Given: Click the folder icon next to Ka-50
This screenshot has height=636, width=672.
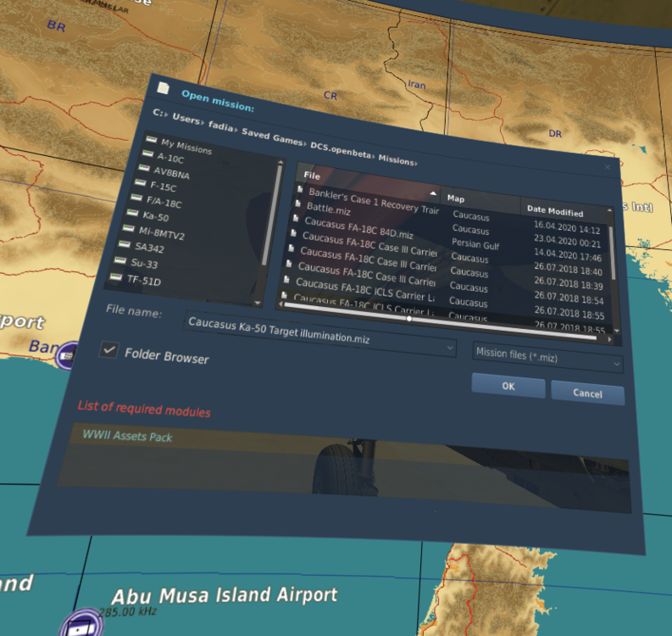Looking at the screenshot, I should click(x=132, y=213).
